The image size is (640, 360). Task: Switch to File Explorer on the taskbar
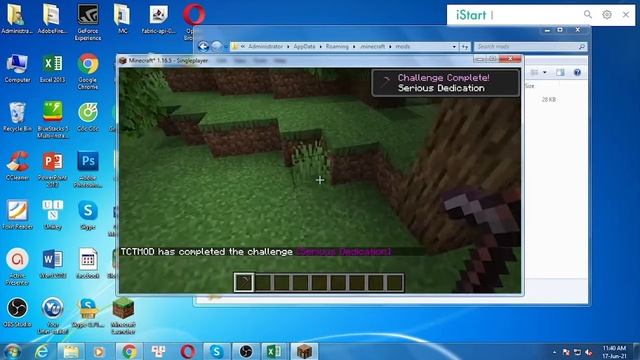coord(71,351)
